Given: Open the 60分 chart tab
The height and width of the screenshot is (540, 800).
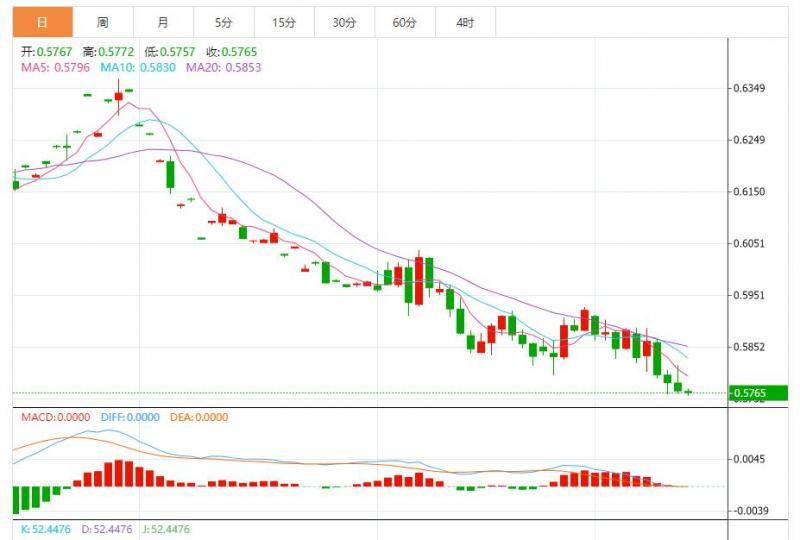Looking at the screenshot, I should pos(405,22).
